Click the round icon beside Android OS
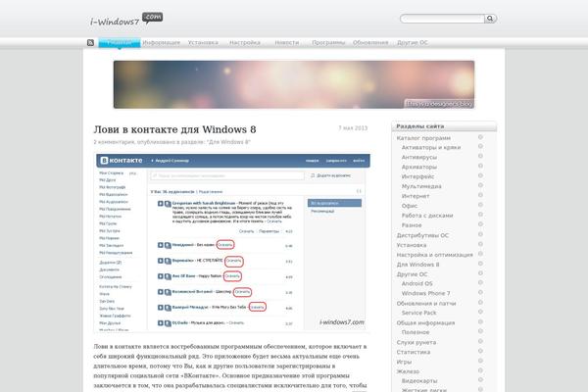Image resolution: width=588 pixels, height=392 pixels. pos(480,283)
